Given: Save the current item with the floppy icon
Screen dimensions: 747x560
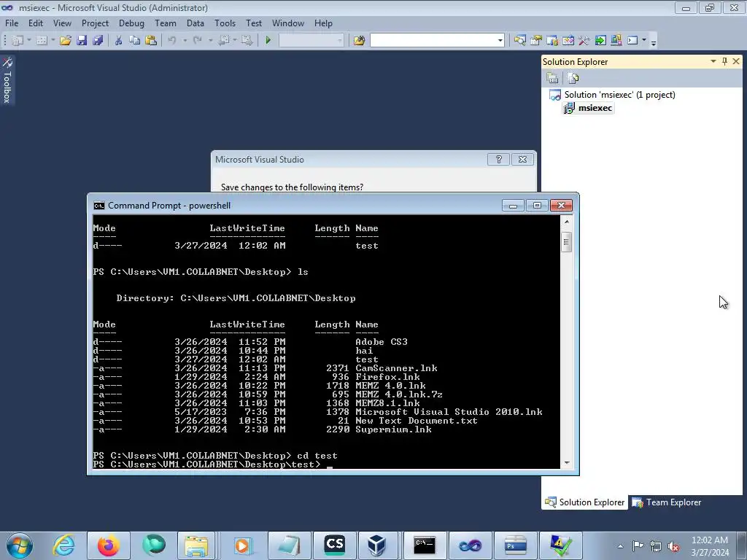Looking at the screenshot, I should [x=82, y=41].
